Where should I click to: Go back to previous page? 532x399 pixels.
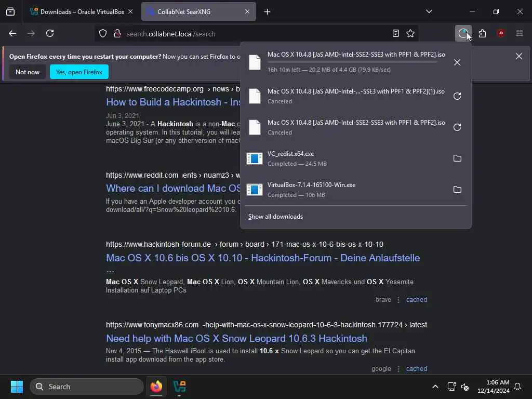tap(12, 33)
